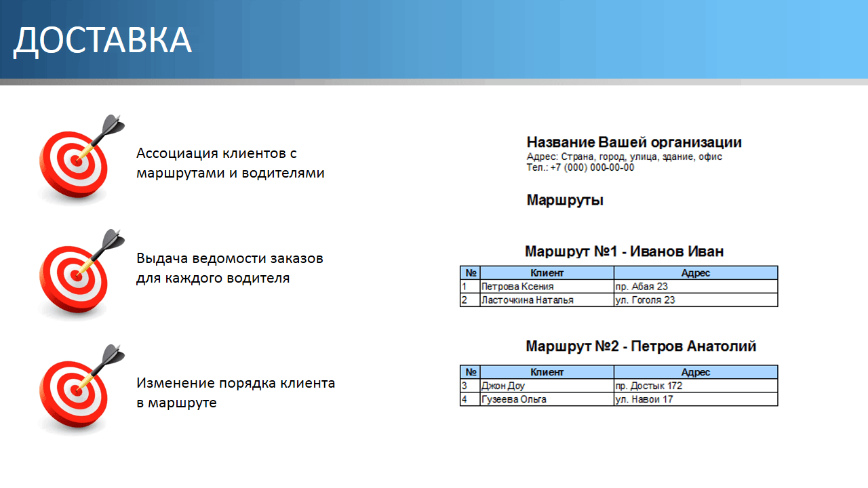
Task: Click the cell 'Петрова Ксения'
Action: (x=547, y=286)
